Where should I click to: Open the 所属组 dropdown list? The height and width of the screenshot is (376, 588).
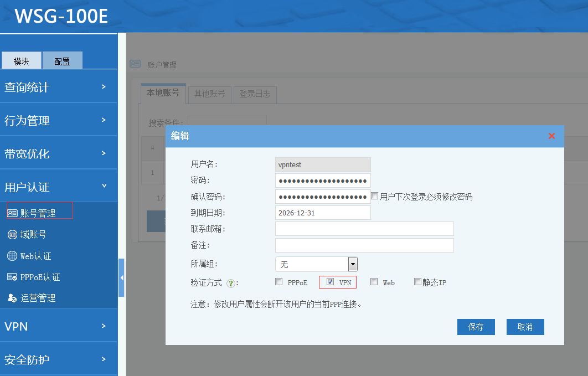(x=353, y=264)
